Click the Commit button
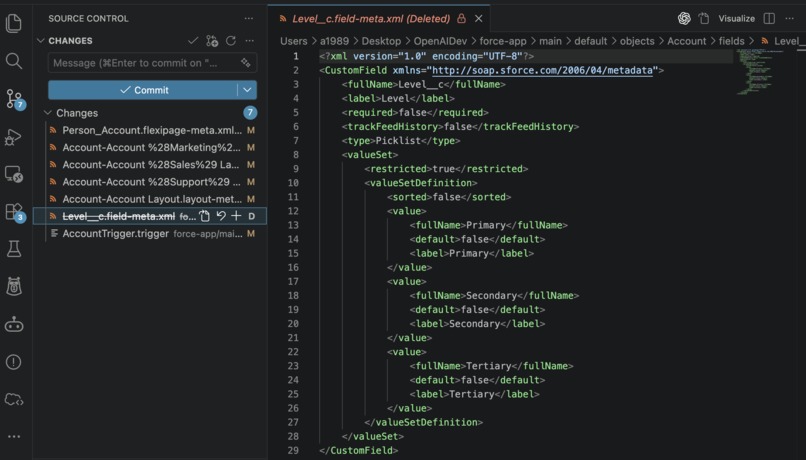This screenshot has width=806, height=460. [143, 90]
